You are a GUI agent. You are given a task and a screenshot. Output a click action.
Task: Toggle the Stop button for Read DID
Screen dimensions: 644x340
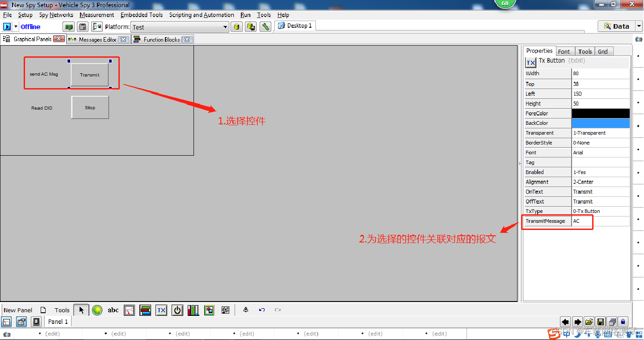coord(89,107)
